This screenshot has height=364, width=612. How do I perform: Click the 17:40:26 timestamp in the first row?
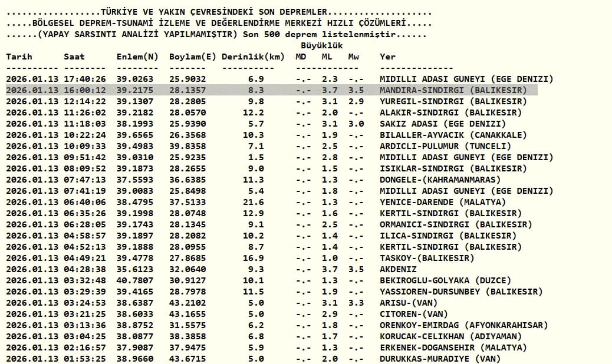coord(85,79)
